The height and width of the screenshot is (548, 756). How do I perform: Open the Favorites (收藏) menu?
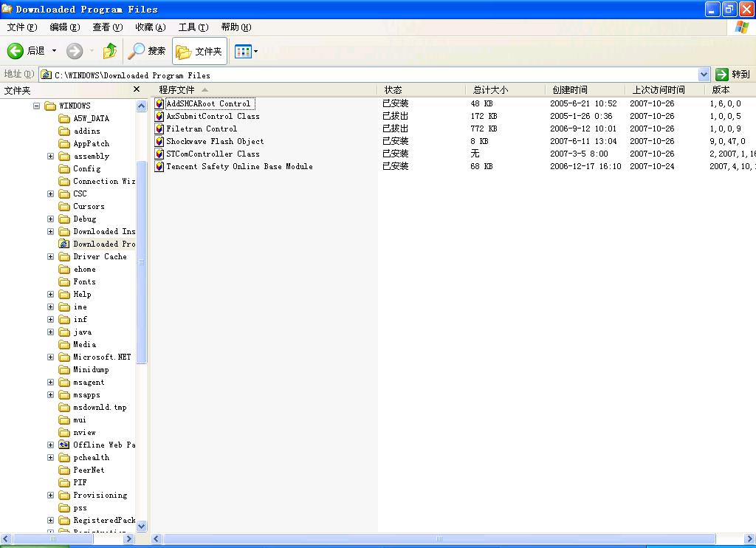(150, 27)
